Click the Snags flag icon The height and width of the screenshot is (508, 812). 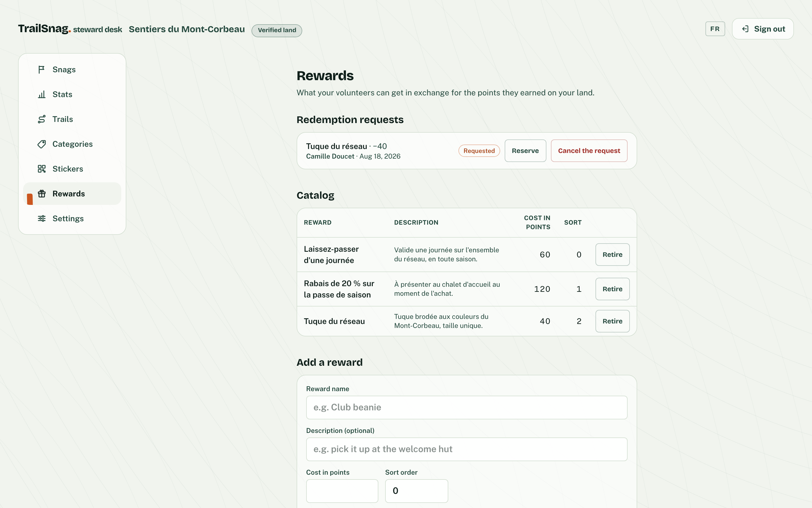pyautogui.click(x=41, y=69)
